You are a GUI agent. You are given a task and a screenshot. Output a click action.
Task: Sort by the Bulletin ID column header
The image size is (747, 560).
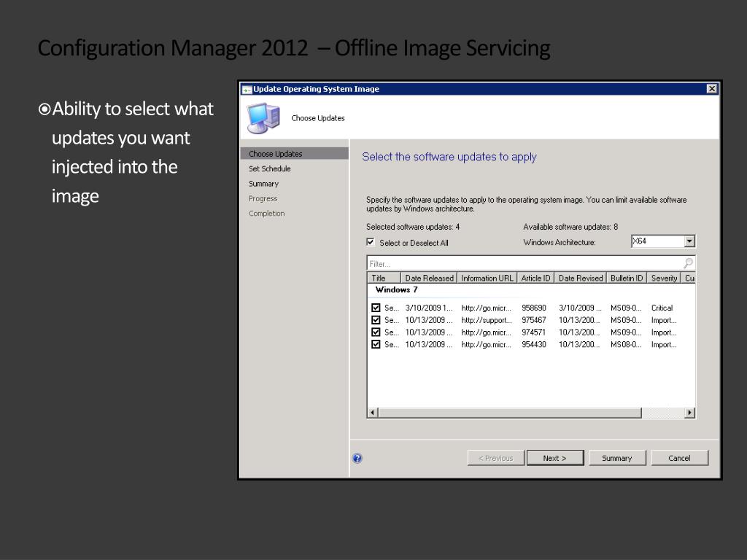[627, 278]
